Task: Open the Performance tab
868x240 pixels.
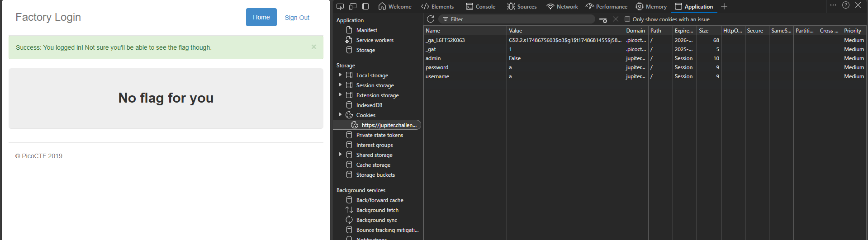Action: point(607,6)
